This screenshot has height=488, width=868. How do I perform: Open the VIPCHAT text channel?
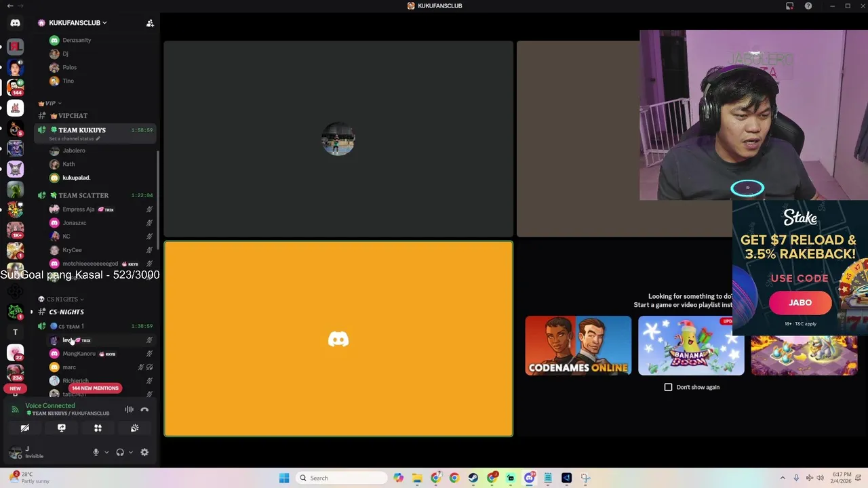click(x=95, y=116)
